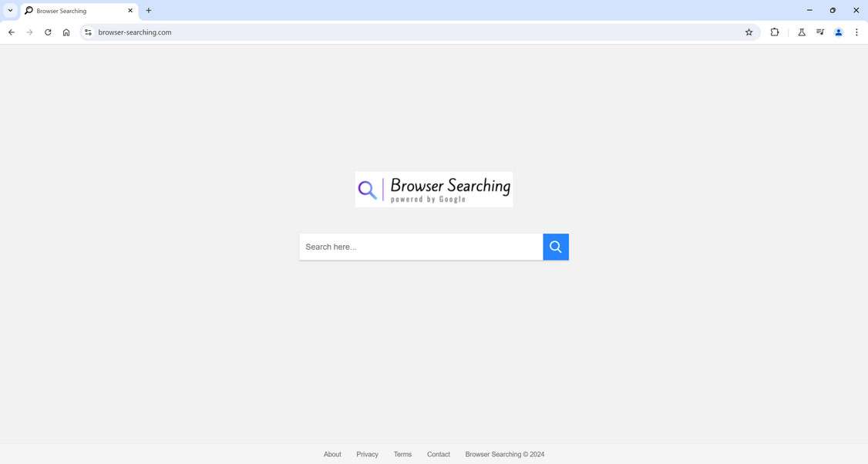
Task: Open the media controls icon
Action: tap(819, 32)
